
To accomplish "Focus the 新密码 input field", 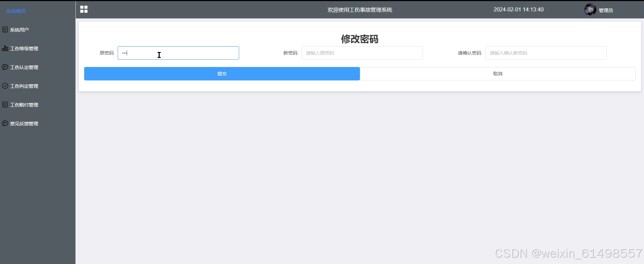I will tap(362, 53).
